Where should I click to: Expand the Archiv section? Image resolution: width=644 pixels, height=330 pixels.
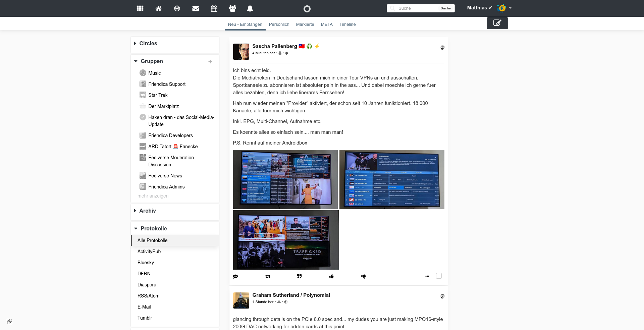(x=147, y=211)
